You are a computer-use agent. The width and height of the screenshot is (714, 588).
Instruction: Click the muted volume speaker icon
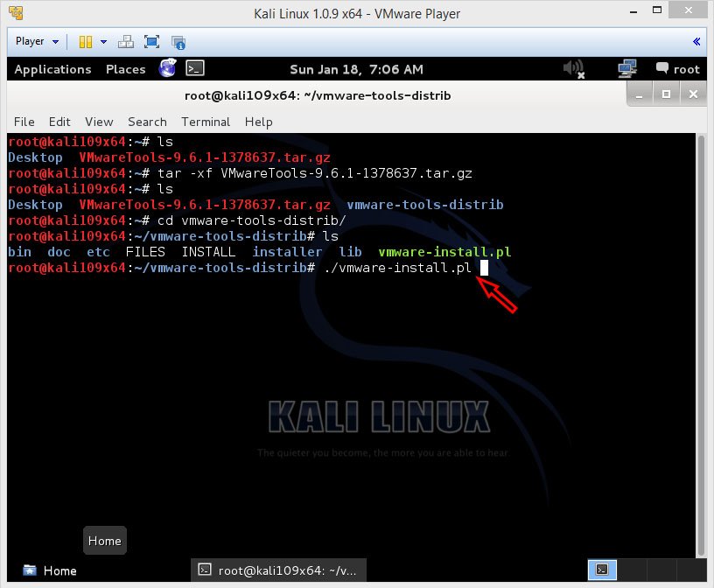point(574,69)
